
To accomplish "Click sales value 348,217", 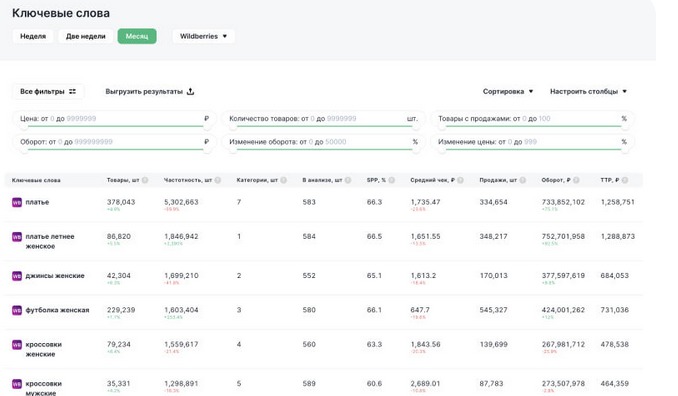I will [x=493, y=236].
